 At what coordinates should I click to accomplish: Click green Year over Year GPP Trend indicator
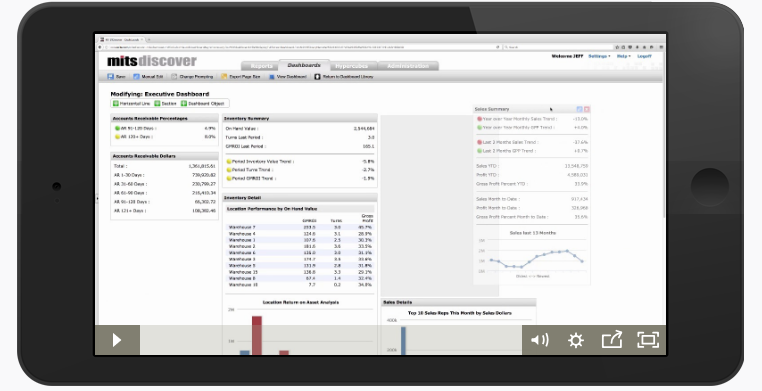click(480, 127)
